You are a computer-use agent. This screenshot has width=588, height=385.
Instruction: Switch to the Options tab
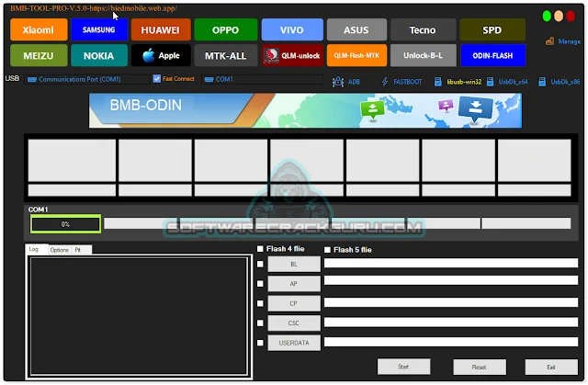[59, 250]
